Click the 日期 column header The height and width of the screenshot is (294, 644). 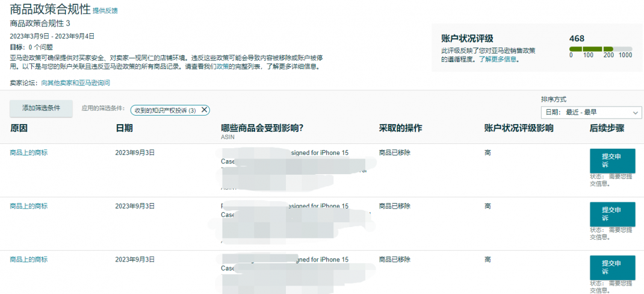124,128
